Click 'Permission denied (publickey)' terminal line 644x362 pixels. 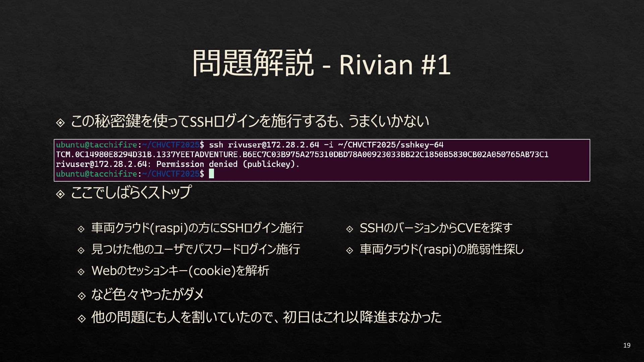pos(178,164)
